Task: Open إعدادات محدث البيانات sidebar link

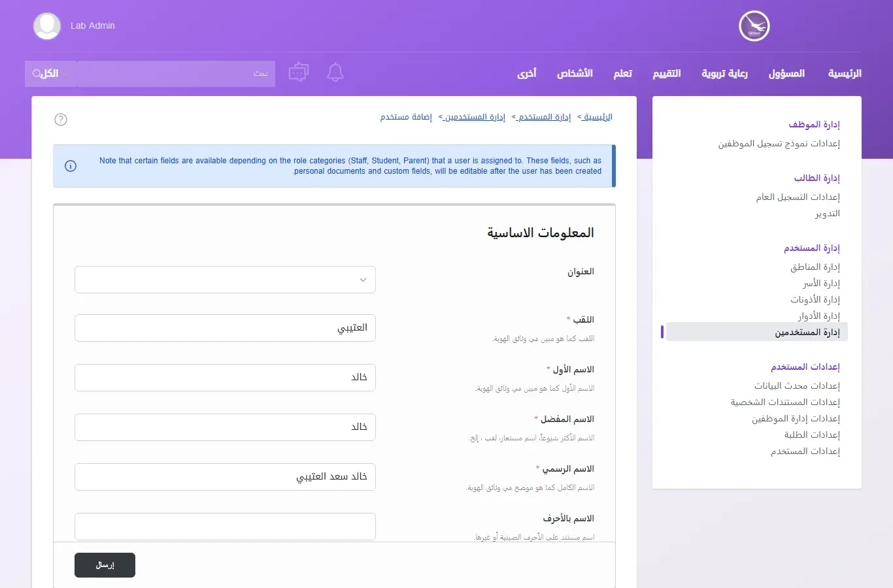Action: pos(798,386)
